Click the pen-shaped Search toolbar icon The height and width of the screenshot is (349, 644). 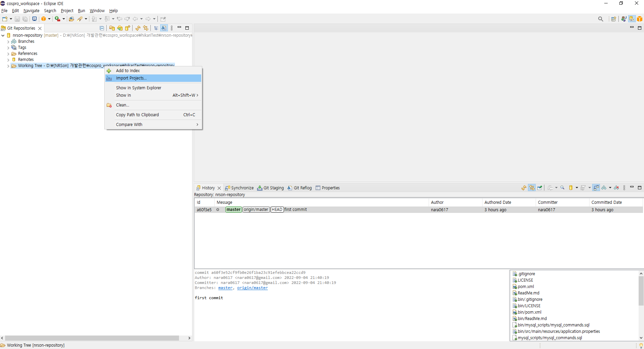80,19
